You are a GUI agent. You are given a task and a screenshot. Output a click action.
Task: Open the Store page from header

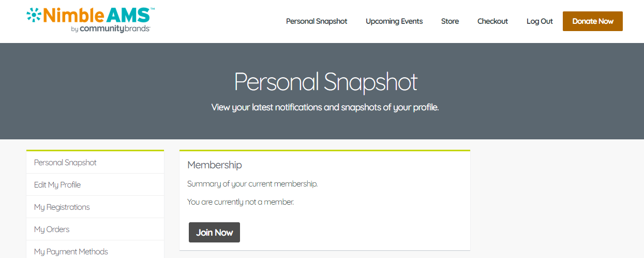(x=450, y=21)
